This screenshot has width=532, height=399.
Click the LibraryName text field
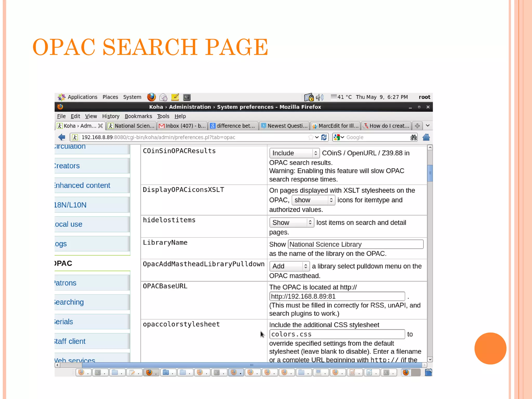coord(356,244)
